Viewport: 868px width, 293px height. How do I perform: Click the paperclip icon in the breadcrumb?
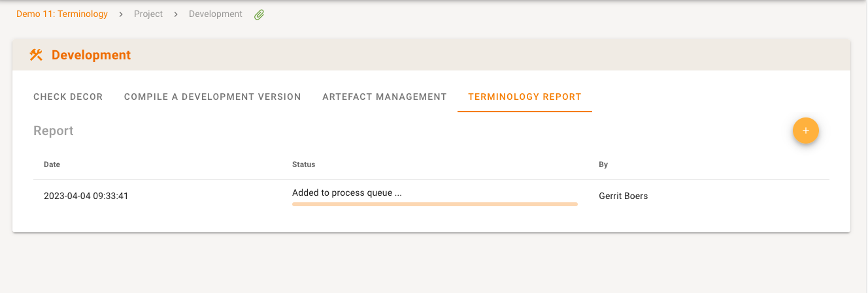click(x=259, y=14)
